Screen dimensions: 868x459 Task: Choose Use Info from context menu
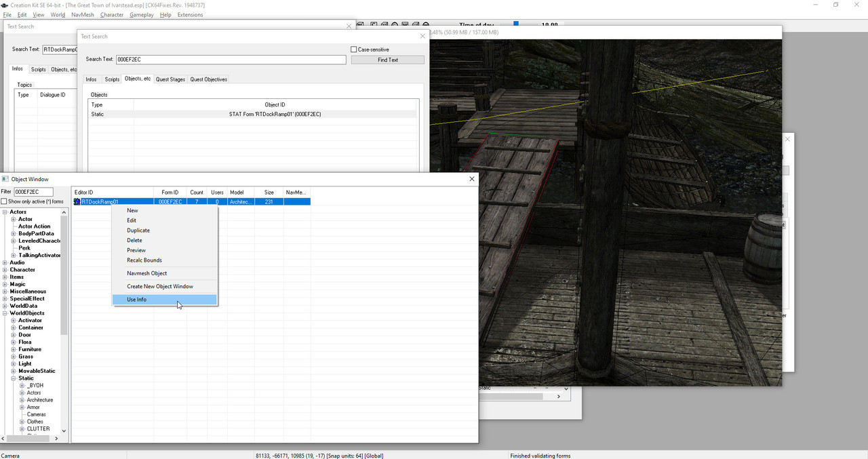pos(165,300)
